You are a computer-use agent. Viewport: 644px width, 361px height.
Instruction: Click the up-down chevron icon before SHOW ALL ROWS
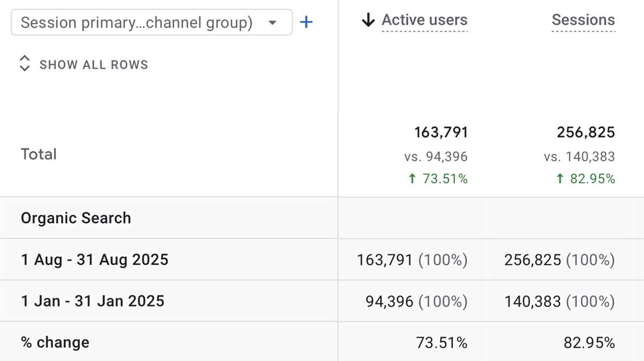(25, 63)
